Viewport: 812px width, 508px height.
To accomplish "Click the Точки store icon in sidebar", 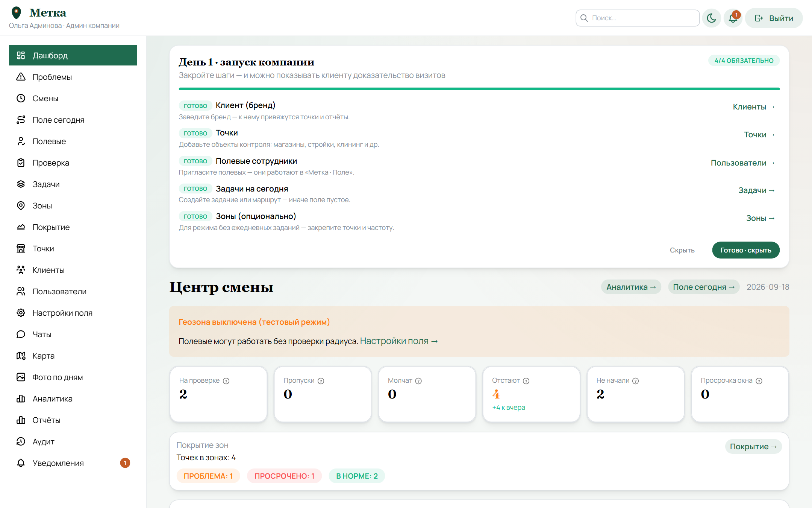I will click(x=21, y=248).
